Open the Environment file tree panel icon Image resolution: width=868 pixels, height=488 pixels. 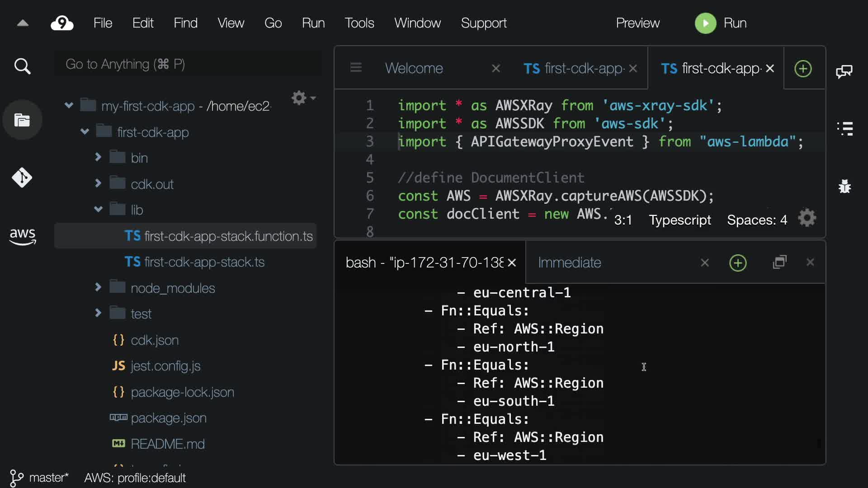[22, 120]
